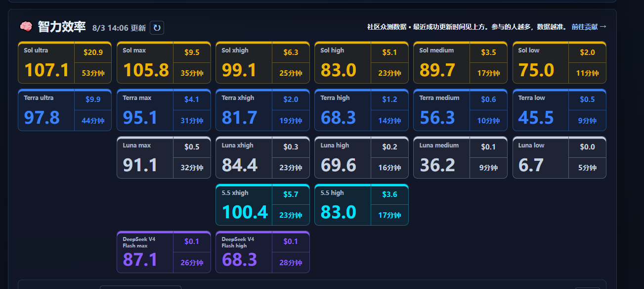This screenshot has width=644, height=289.
Task: Click the 45.5 score value
Action: [536, 118]
